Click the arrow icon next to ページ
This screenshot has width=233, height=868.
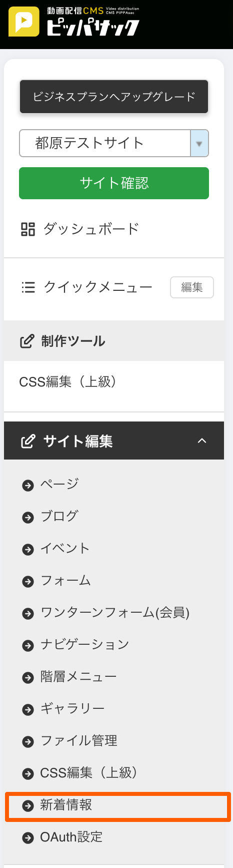pyautogui.click(x=28, y=485)
